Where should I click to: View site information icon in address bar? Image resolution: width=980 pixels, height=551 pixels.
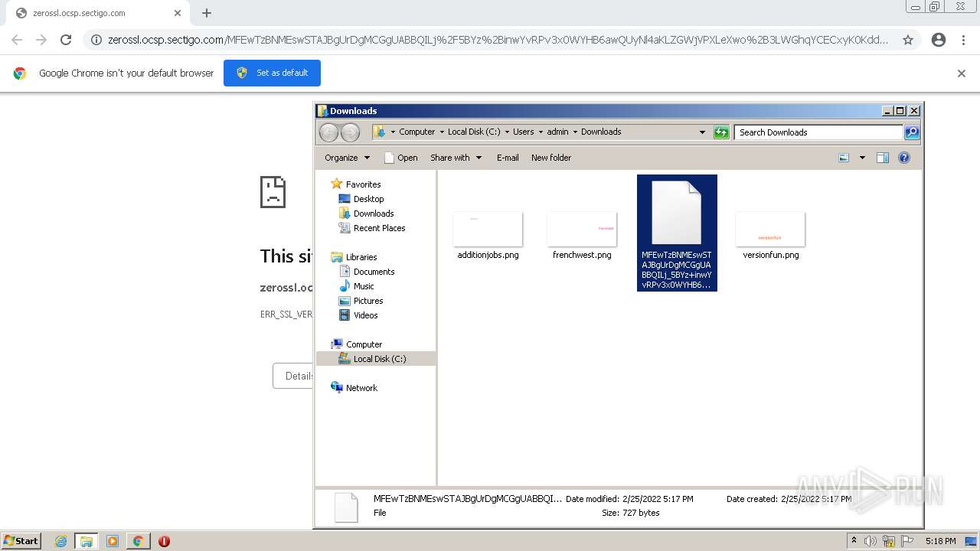[96, 40]
